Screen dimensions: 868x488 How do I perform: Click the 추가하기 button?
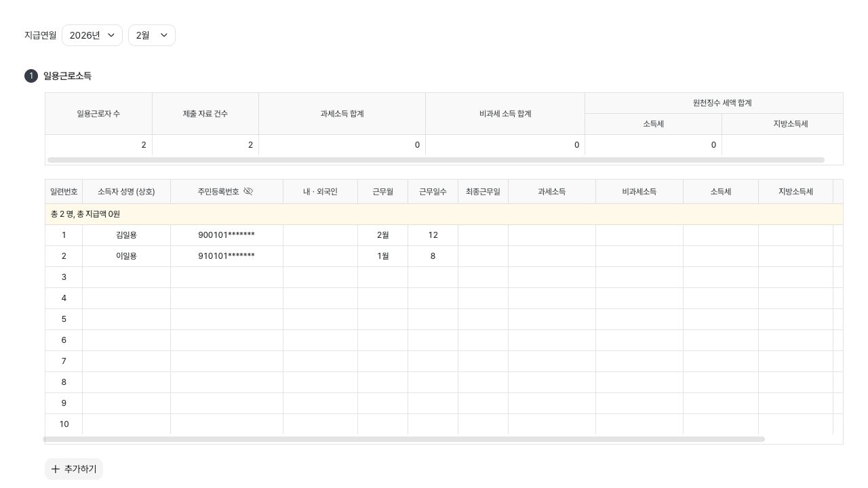click(74, 469)
